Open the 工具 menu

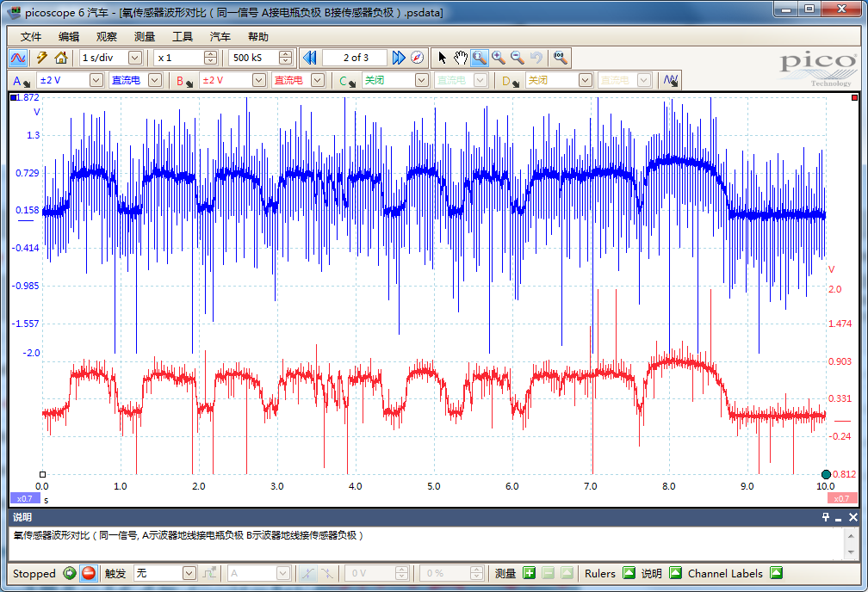pos(183,36)
